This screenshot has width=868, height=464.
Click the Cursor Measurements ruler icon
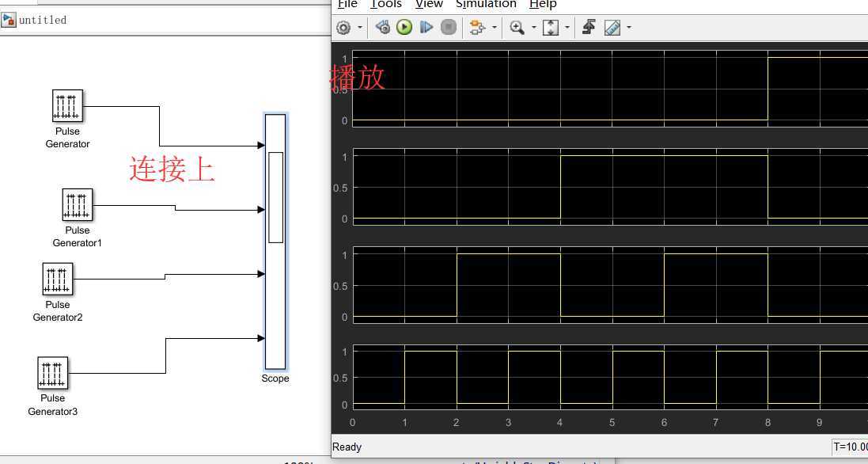[x=612, y=27]
